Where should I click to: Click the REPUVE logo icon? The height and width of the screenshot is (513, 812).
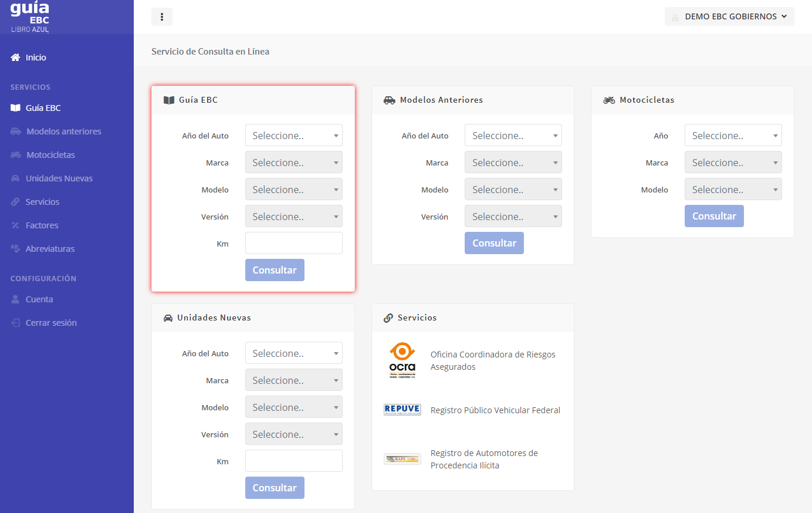click(x=402, y=410)
